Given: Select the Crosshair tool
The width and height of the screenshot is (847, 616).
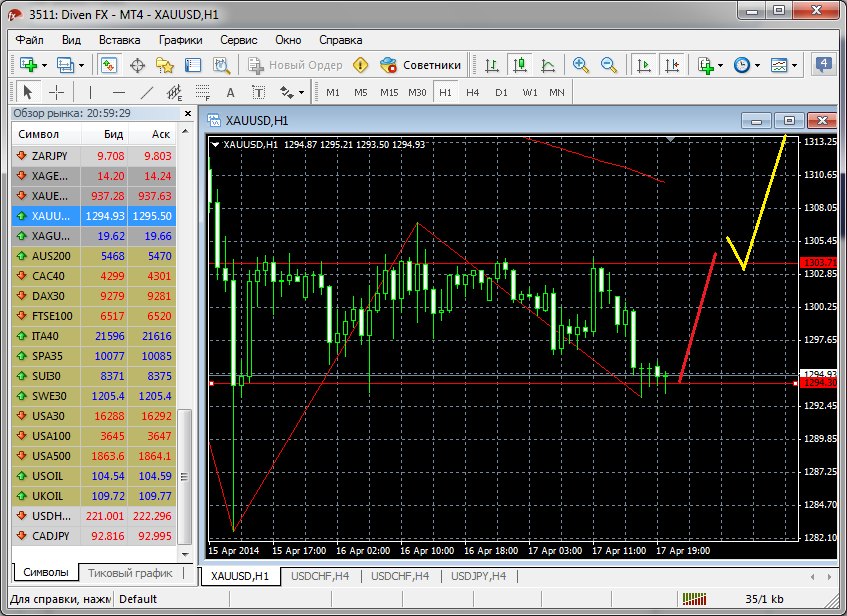Looking at the screenshot, I should 56,92.
